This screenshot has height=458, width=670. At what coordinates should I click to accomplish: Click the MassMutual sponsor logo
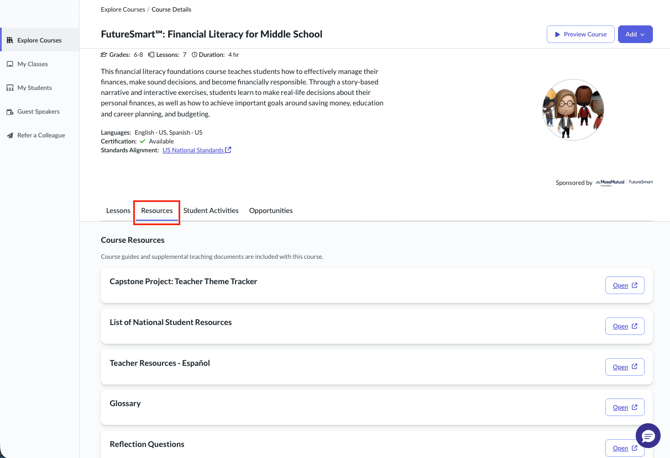(611, 182)
